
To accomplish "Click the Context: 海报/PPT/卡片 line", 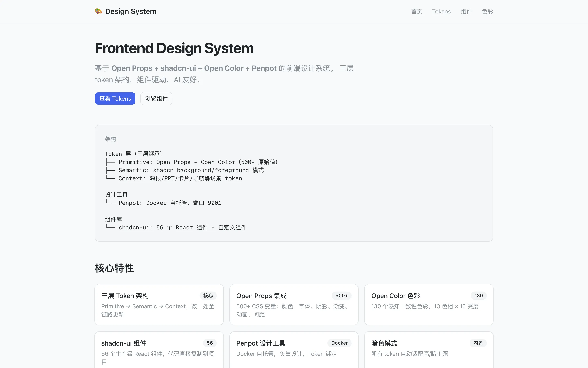I will [174, 178].
